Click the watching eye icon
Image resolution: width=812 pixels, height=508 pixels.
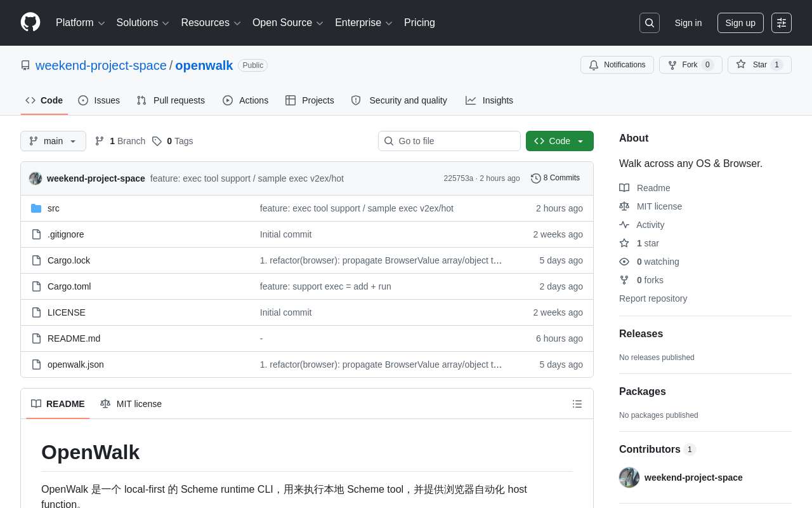point(625,262)
